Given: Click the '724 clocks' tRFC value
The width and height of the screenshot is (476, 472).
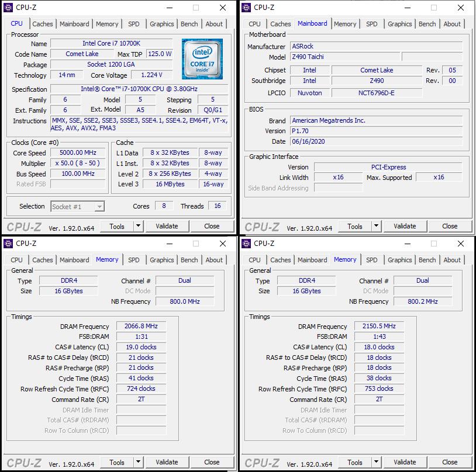Looking at the screenshot, I should point(141,388).
